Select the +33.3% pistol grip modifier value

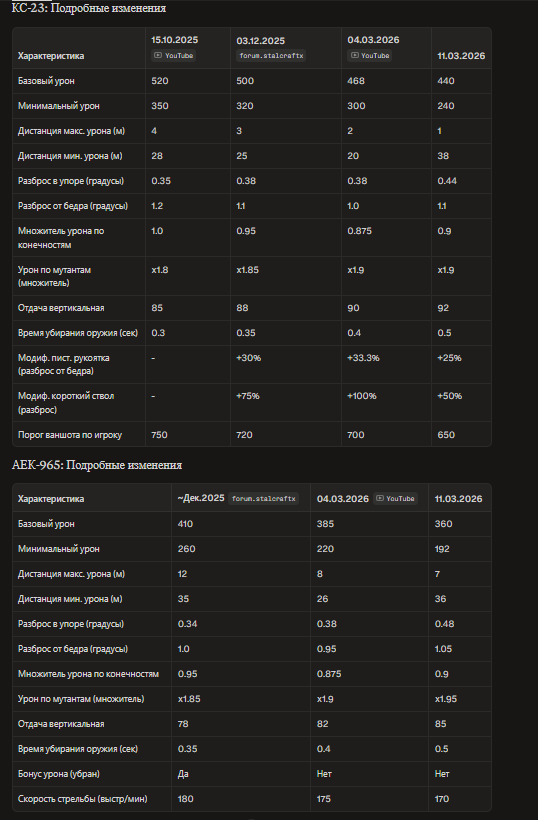point(363,358)
